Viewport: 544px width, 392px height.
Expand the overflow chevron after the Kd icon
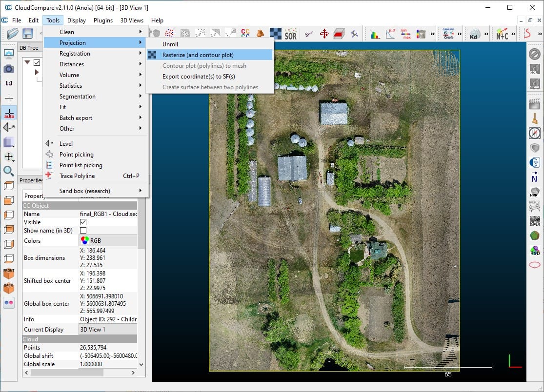coord(486,34)
